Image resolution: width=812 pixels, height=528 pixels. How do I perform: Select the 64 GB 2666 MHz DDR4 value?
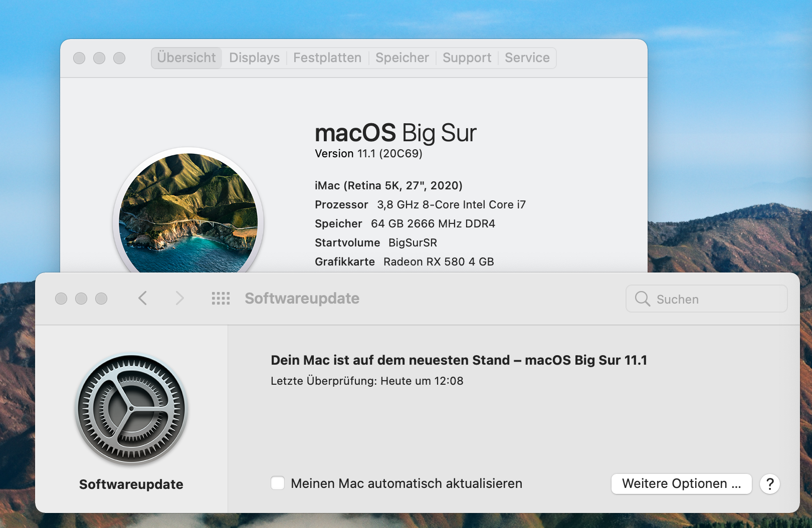pos(433,224)
